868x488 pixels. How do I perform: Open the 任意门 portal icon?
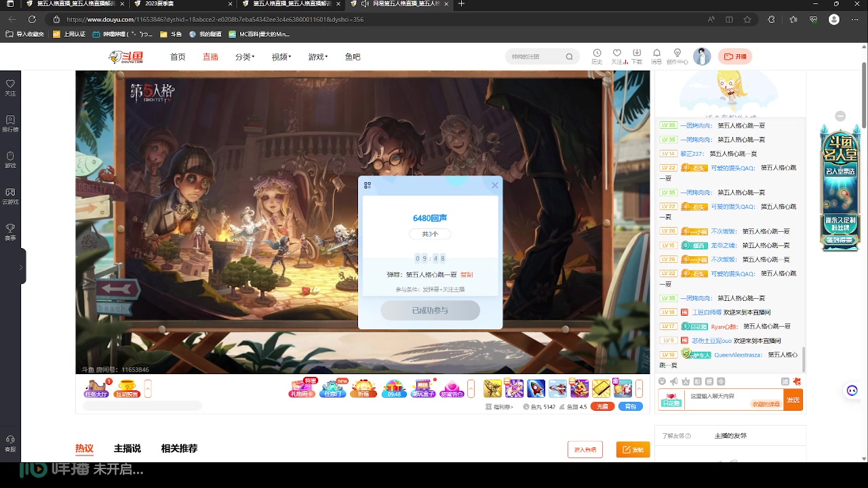point(333,388)
